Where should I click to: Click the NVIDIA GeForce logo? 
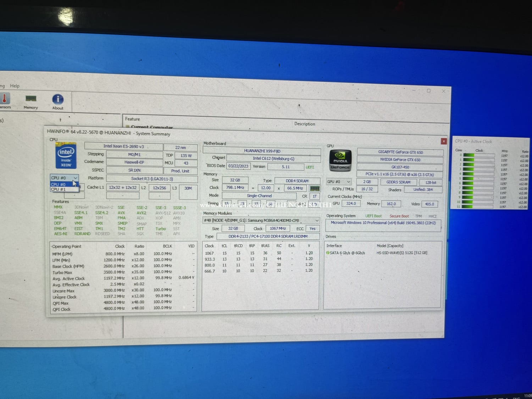pyautogui.click(x=340, y=160)
